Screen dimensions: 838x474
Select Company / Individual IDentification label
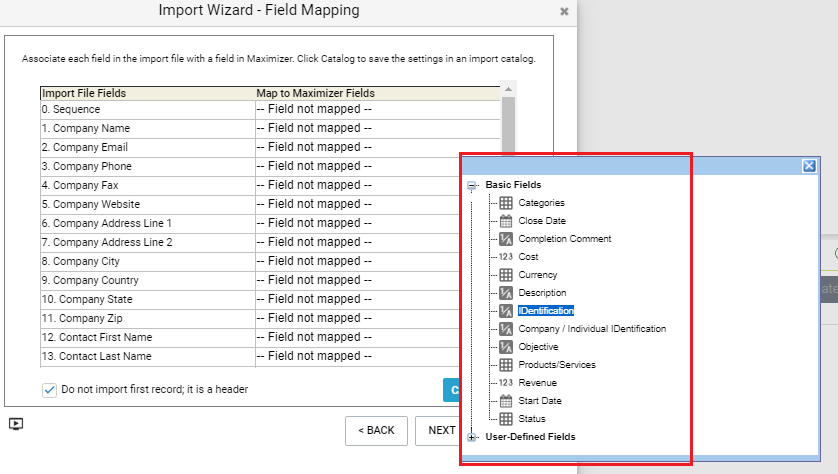coord(592,329)
